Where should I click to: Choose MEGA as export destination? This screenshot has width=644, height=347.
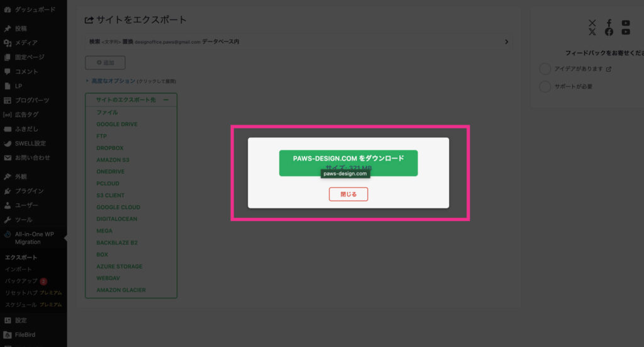coord(104,231)
